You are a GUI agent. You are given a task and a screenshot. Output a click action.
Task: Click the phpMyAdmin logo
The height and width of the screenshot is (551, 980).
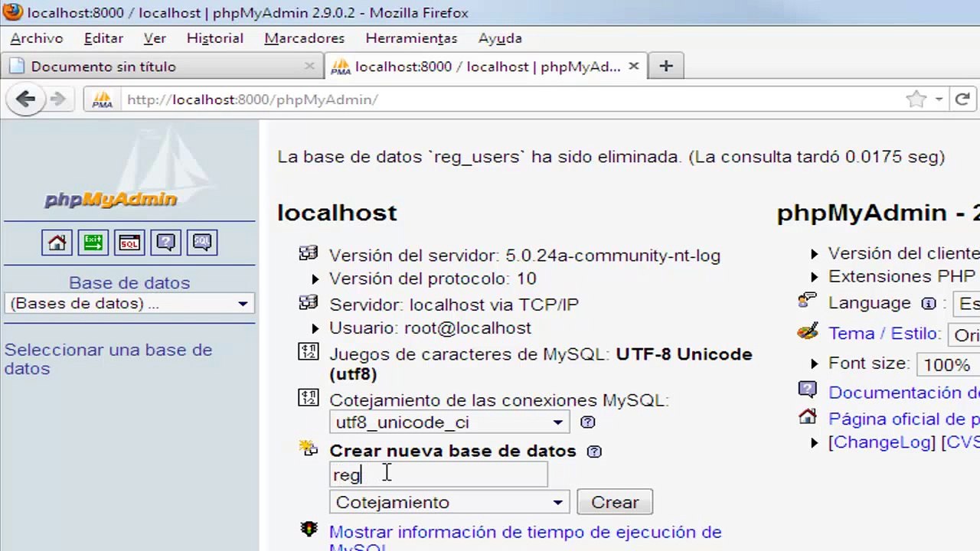tap(111, 200)
